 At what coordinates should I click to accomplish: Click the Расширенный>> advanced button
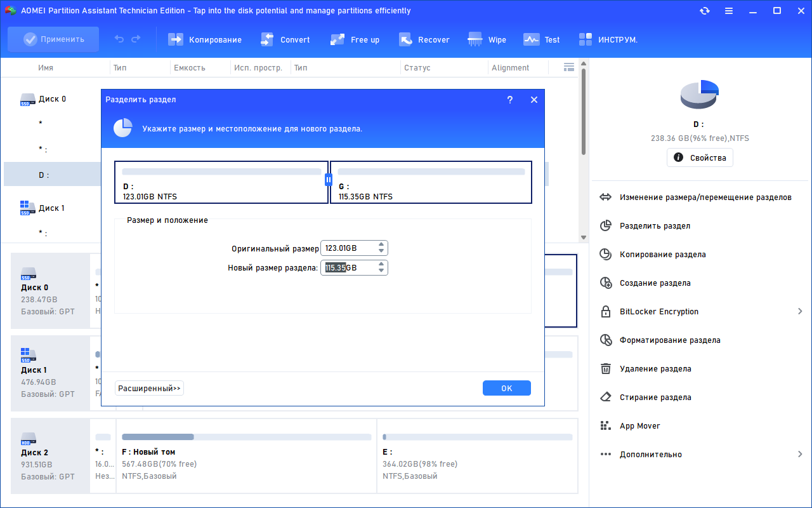pos(149,388)
